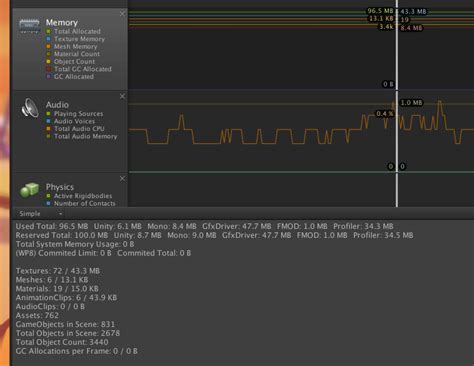Viewport: 474px width, 366px height.
Task: Toggle the Total Allocated color swatch
Action: point(48,31)
